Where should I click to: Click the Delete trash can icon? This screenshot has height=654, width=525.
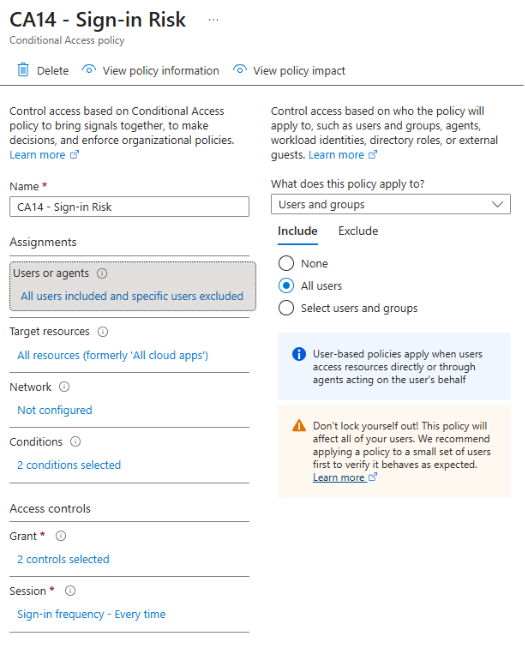[x=23, y=70]
